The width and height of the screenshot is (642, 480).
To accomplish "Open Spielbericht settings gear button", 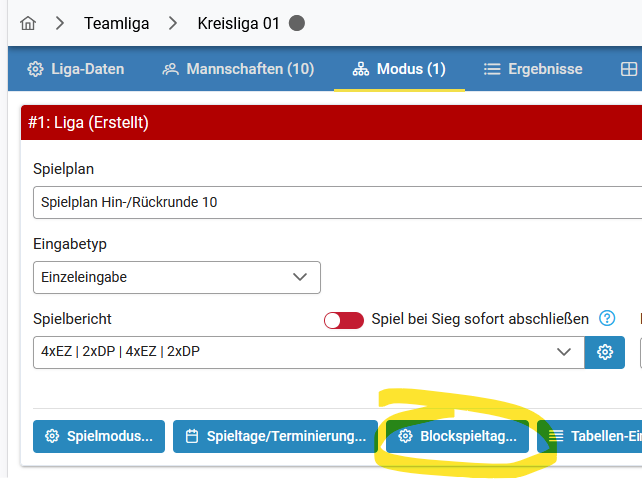I will [604, 352].
